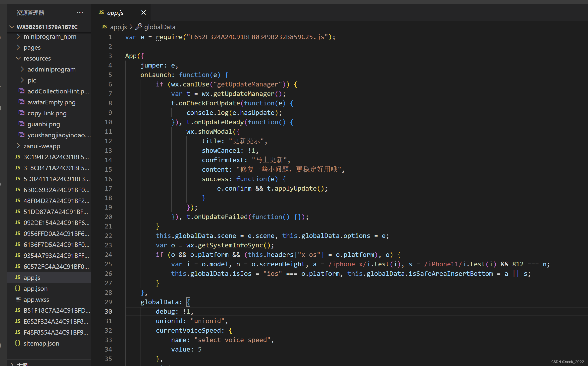The image size is (588, 366).
Task: Open the 9354A793A24C91BFF JS file
Action: pos(49,256)
